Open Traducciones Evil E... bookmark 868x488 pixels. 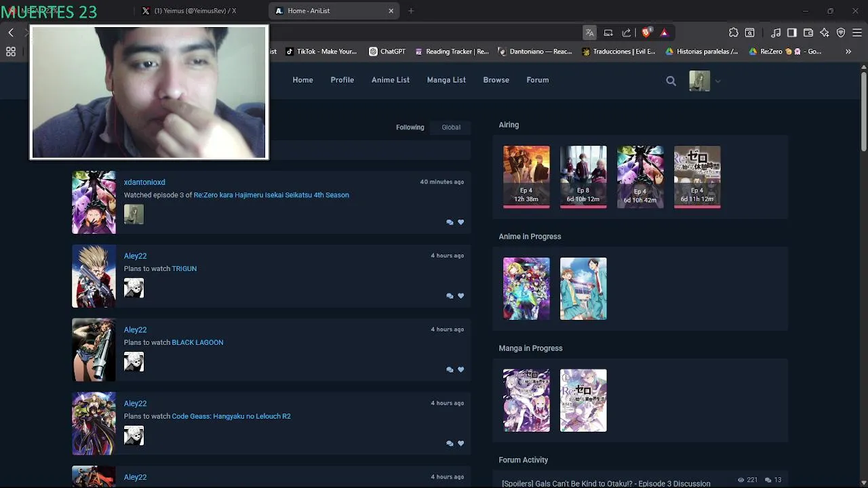coord(619,52)
